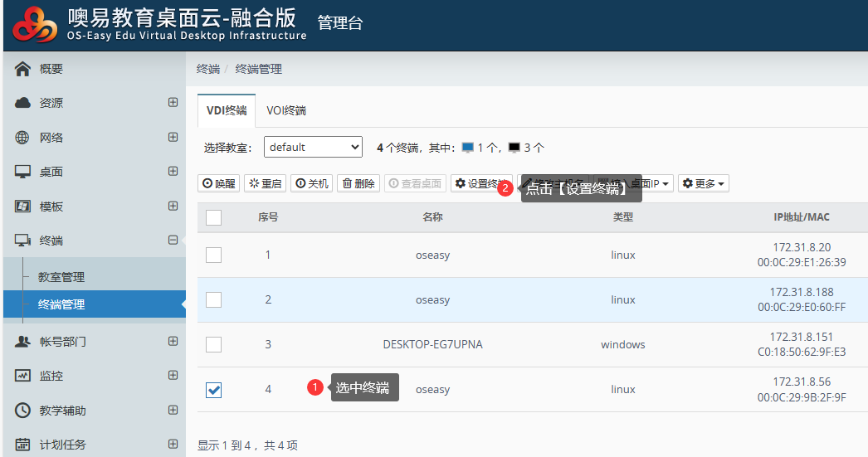Click the 删除 delete button
The height and width of the screenshot is (457, 868).
tap(358, 183)
